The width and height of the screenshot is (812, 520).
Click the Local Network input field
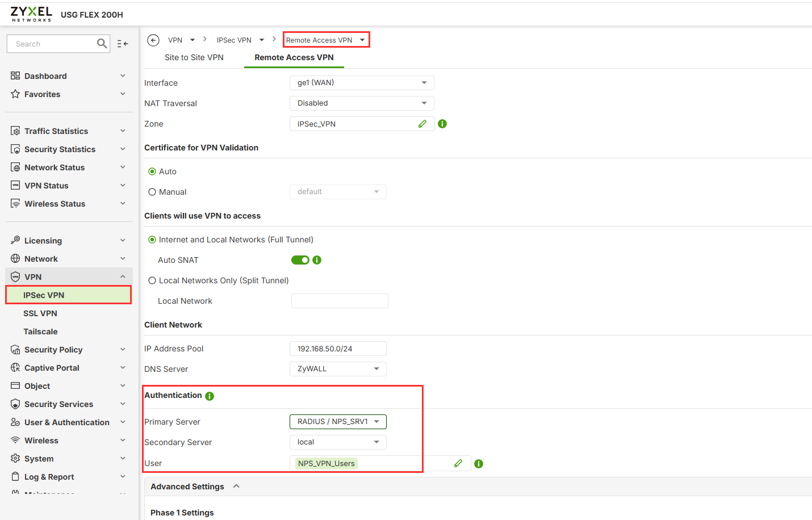point(340,301)
